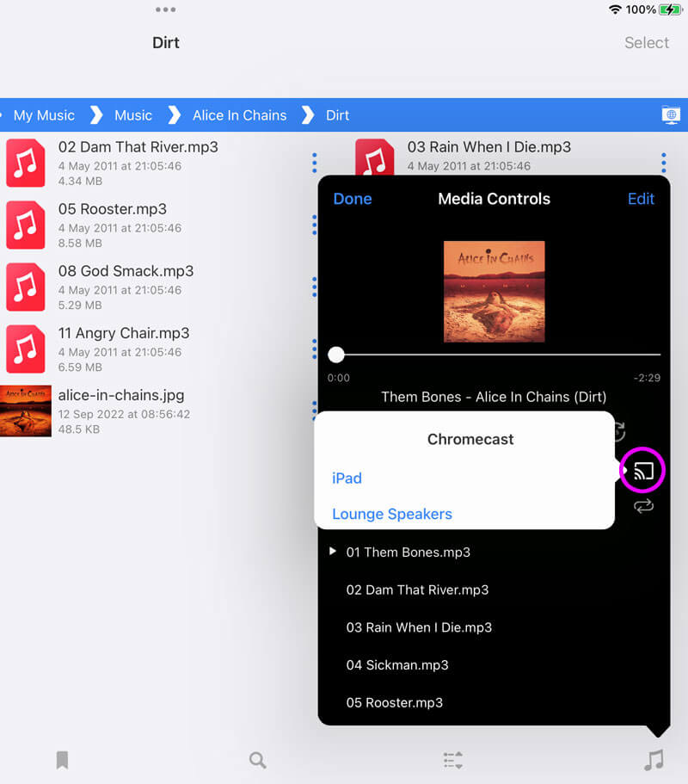Tap the remaining time -2:29 label
Viewport: 688px width, 784px height.
tap(647, 378)
